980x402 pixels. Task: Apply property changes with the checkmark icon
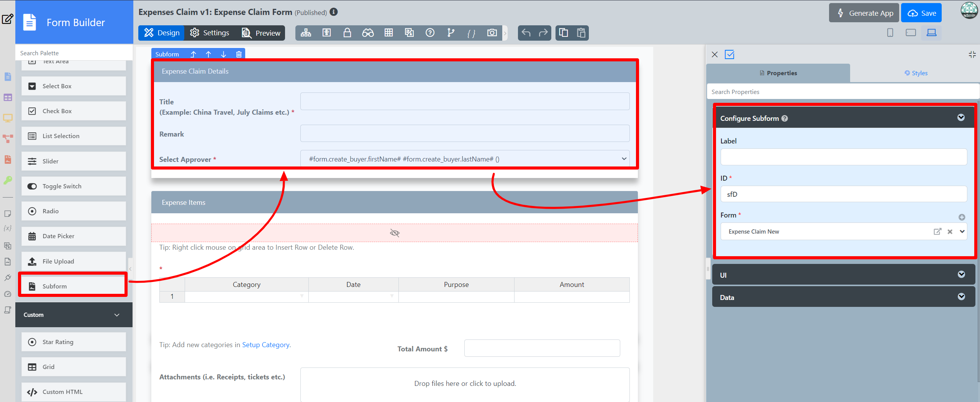tap(729, 54)
